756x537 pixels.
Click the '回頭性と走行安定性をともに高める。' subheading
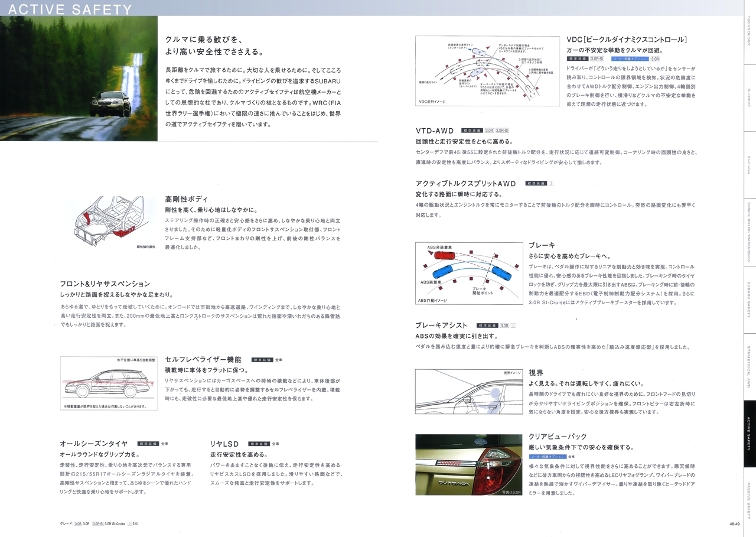click(x=465, y=142)
